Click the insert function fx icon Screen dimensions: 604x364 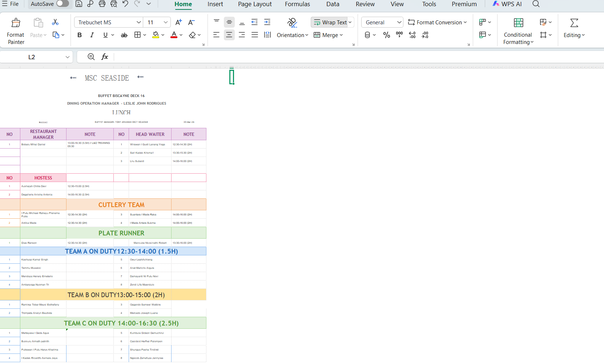pos(105,57)
